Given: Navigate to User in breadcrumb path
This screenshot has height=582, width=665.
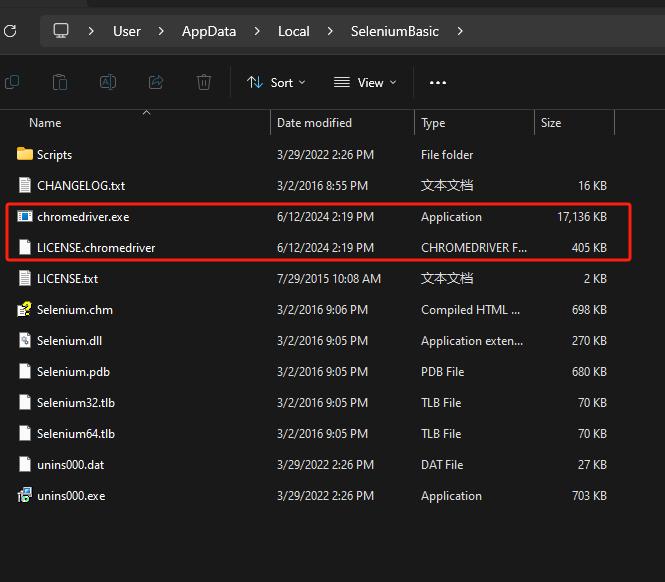Looking at the screenshot, I should coord(127,31).
